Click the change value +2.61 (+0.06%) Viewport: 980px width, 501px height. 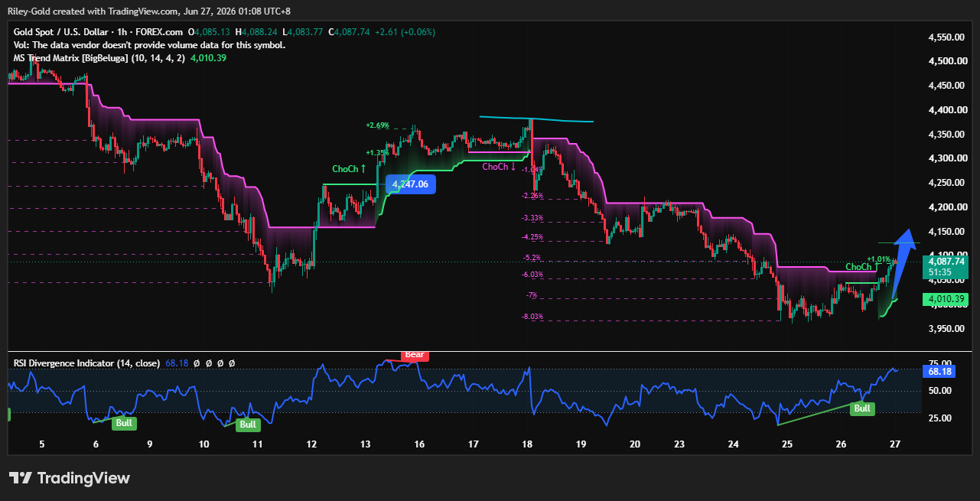(x=405, y=32)
